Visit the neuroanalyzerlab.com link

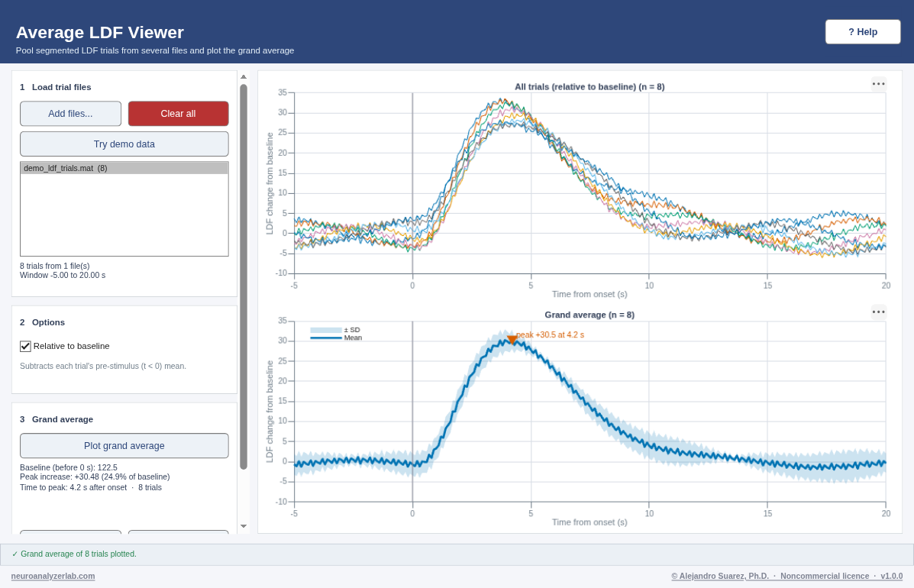click(x=53, y=576)
